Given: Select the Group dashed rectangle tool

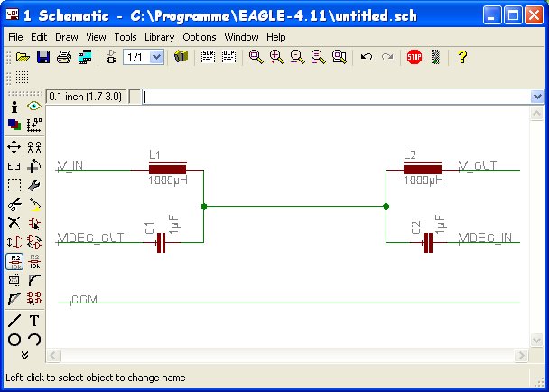Looking at the screenshot, I should (x=14, y=185).
